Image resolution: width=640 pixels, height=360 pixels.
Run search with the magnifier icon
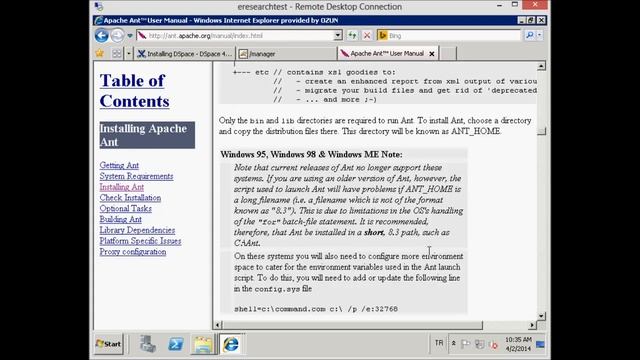click(x=529, y=36)
